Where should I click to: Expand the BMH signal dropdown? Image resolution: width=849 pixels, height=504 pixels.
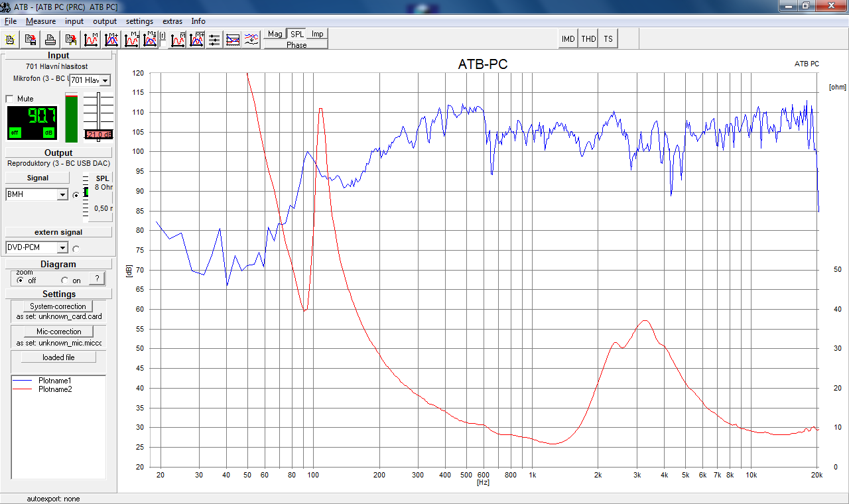click(62, 195)
